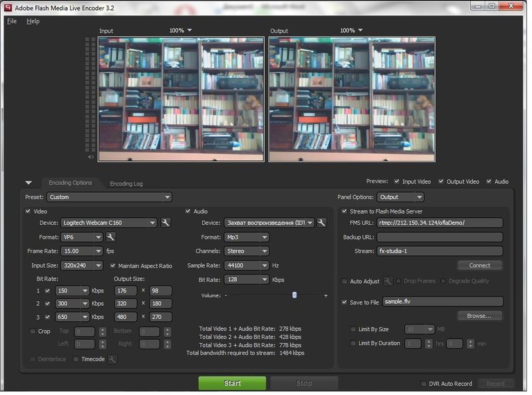Enable the Timecode checkbox

(x=76, y=359)
